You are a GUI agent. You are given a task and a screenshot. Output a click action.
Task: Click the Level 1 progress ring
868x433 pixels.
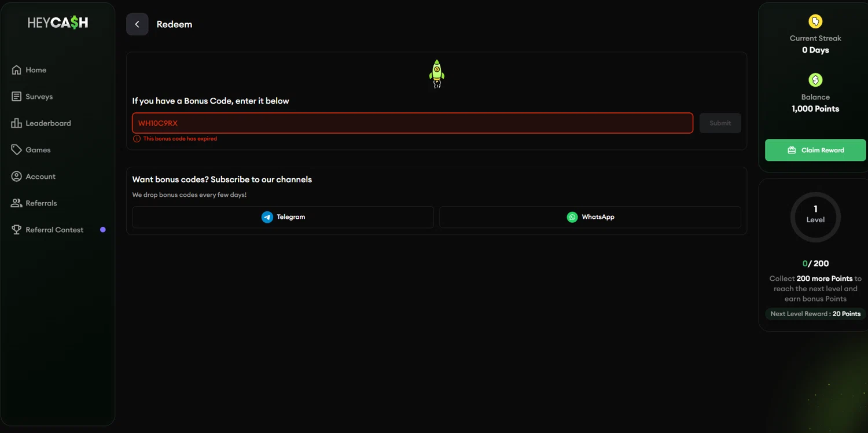[815, 217]
